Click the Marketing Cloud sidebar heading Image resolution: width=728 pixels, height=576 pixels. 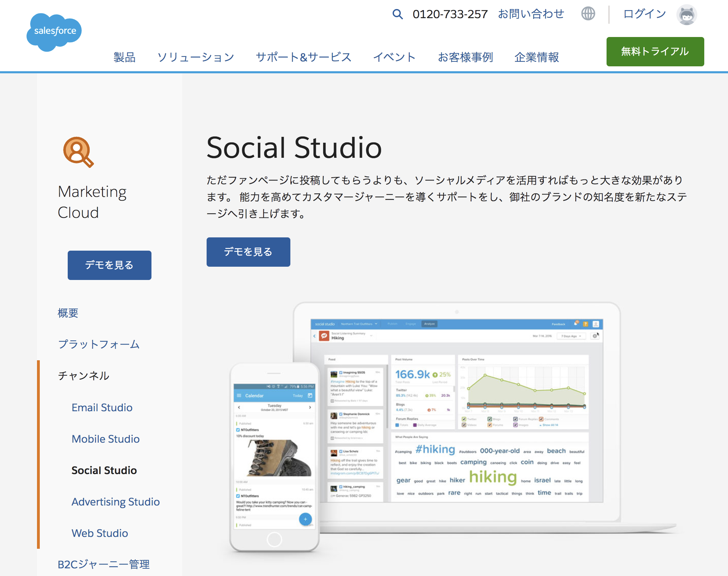click(92, 202)
